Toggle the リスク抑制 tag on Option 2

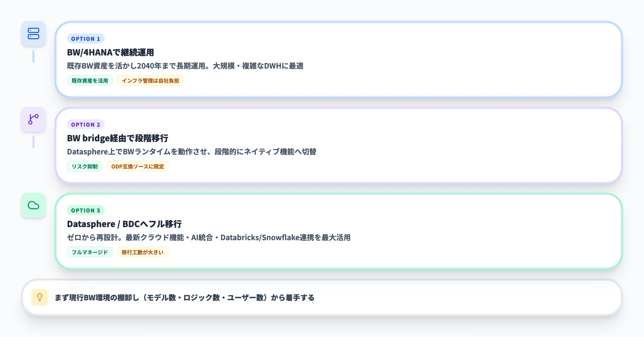(85, 166)
